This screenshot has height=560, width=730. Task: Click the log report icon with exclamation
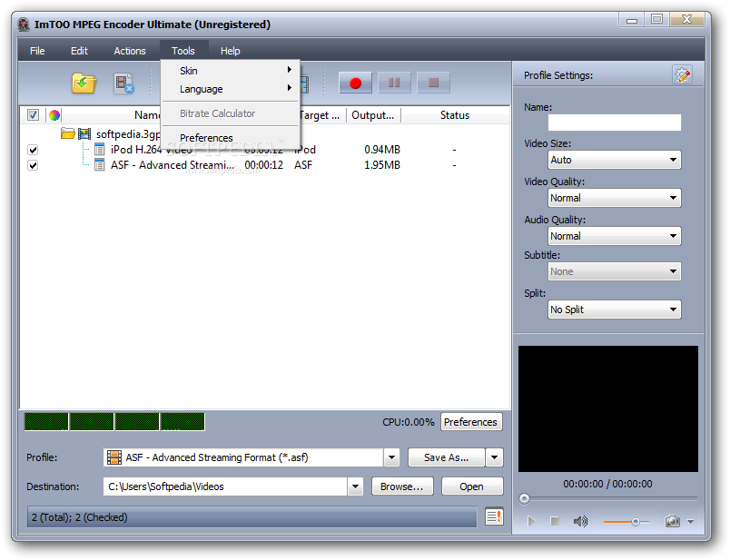point(494,516)
